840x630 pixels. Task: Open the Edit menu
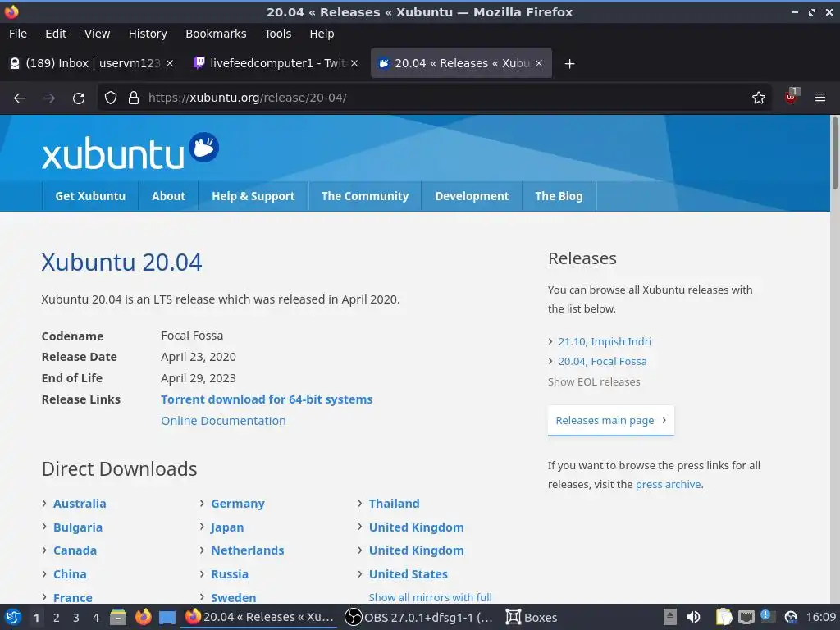[x=56, y=34]
